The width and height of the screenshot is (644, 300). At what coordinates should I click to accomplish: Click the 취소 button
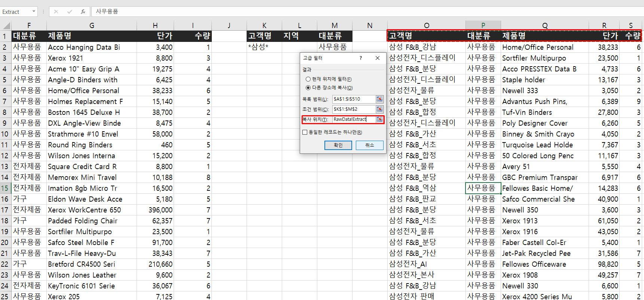tap(369, 145)
